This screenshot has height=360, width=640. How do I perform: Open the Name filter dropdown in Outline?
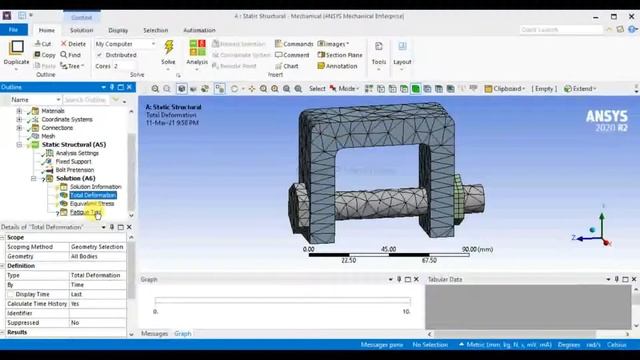click(58, 100)
